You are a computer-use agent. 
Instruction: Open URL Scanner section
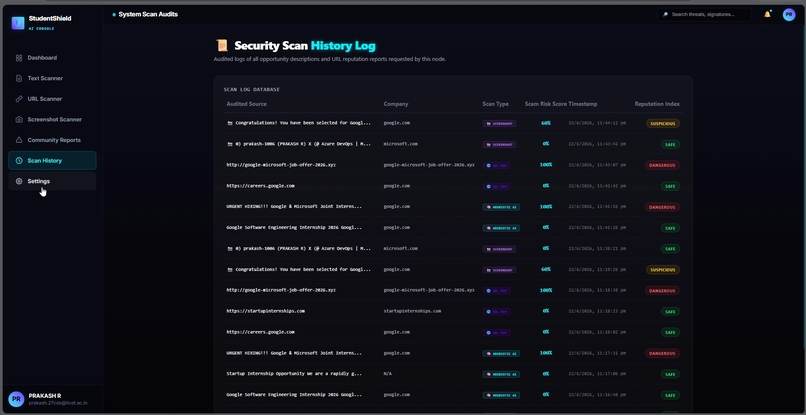click(x=52, y=99)
